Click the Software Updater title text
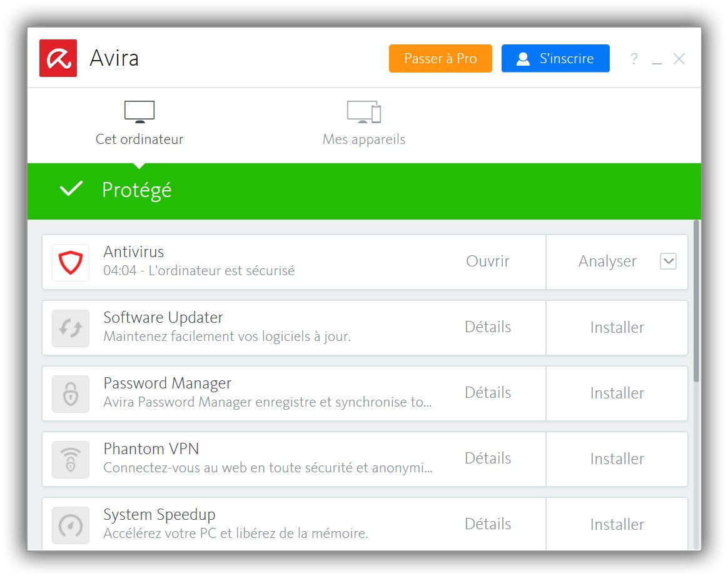This screenshot has width=728, height=578. point(163,318)
